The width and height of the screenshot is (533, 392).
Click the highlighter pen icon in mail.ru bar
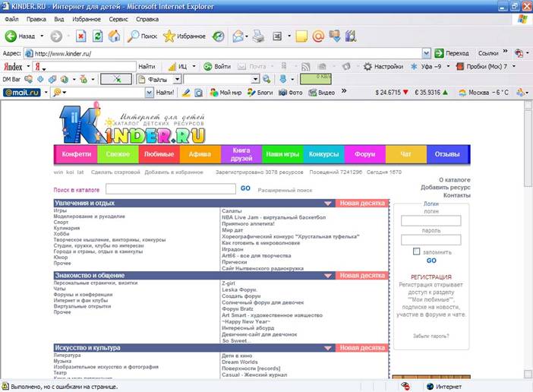(x=186, y=93)
